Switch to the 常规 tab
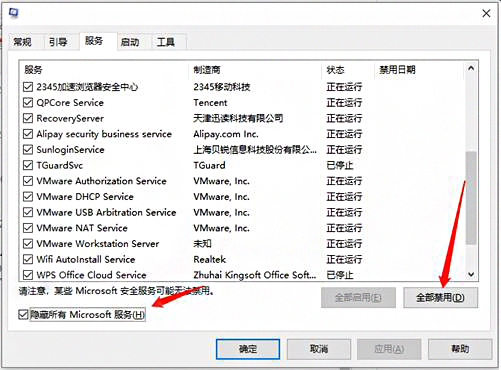Image resolution: width=501 pixels, height=370 pixels. click(x=23, y=42)
